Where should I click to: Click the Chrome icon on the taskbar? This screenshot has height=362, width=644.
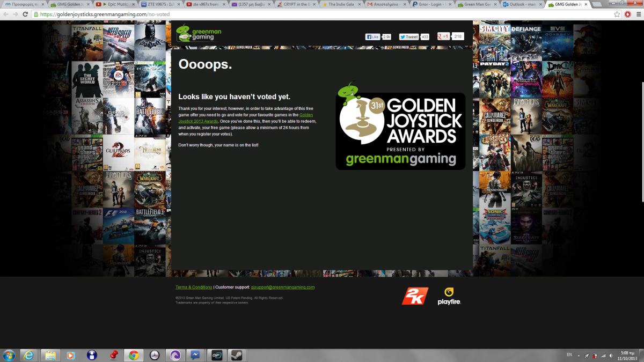tap(134, 355)
